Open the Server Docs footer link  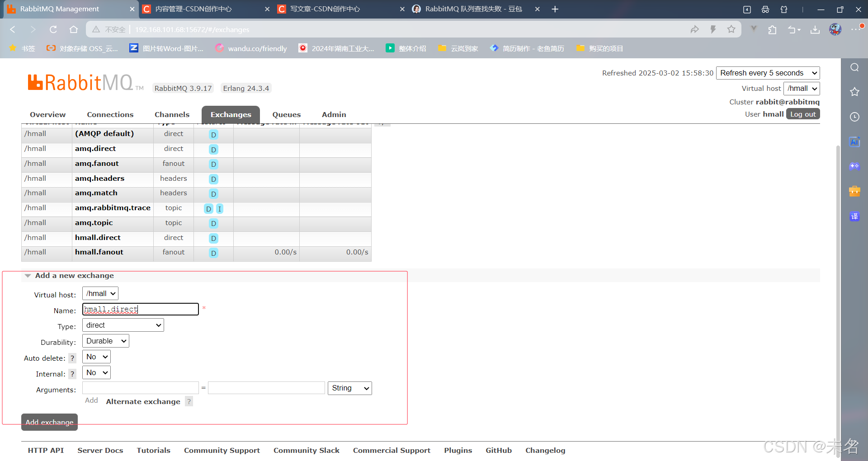coord(100,450)
